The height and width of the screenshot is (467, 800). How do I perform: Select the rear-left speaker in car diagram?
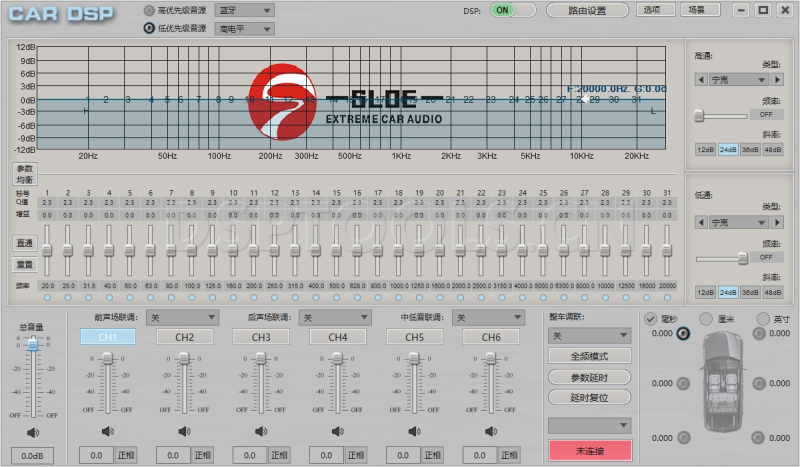(683, 438)
